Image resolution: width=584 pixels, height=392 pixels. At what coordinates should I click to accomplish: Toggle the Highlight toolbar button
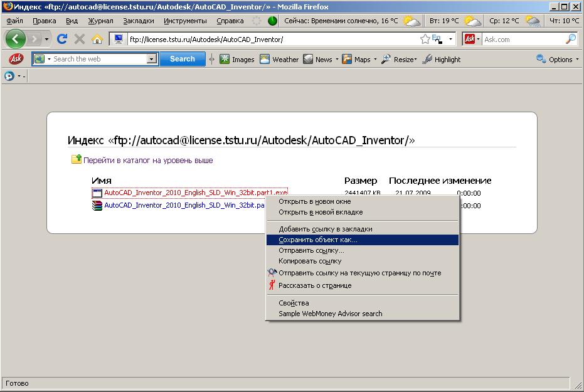click(442, 59)
